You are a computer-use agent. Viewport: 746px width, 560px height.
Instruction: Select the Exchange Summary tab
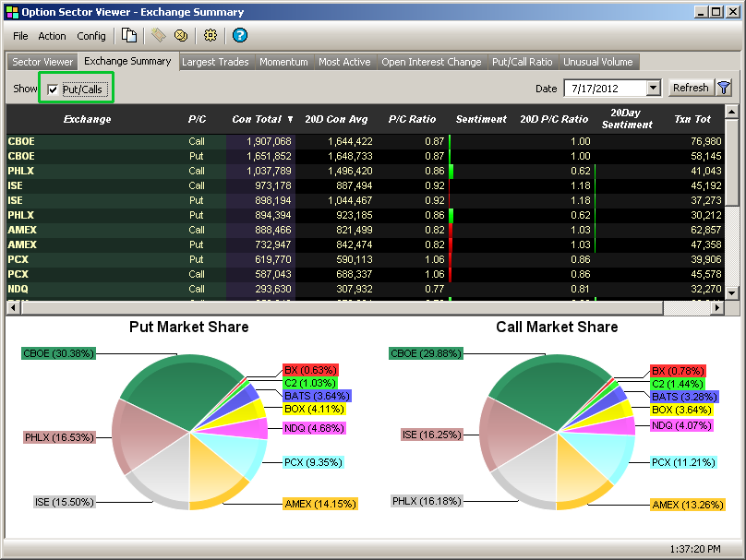click(127, 61)
